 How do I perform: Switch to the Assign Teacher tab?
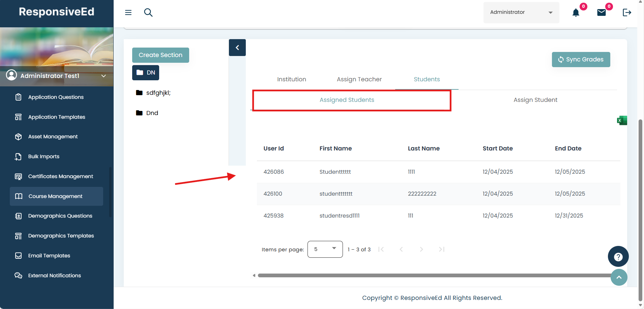click(x=359, y=79)
